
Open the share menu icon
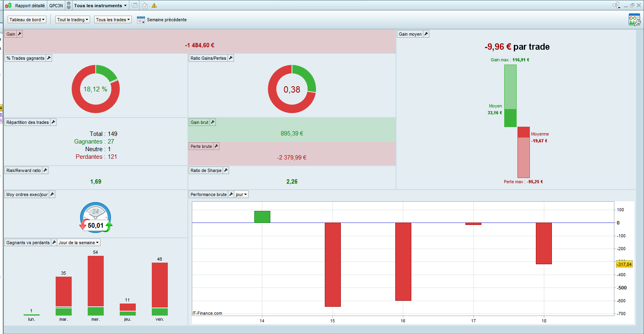click(x=616, y=5)
